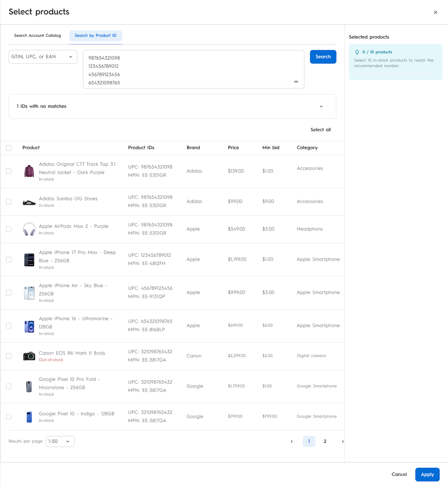Viewport: 448px width, 487px height.
Task: Click the $549.00 price cell
Action: coord(237,229)
